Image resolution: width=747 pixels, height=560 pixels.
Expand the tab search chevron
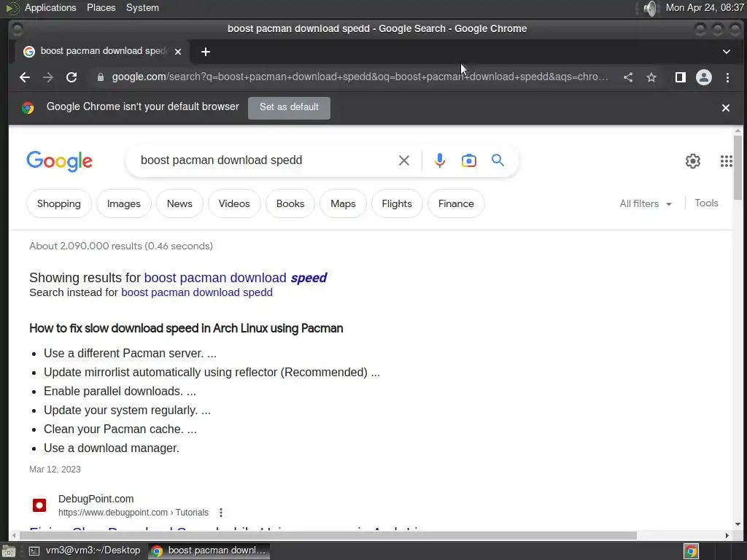(727, 52)
